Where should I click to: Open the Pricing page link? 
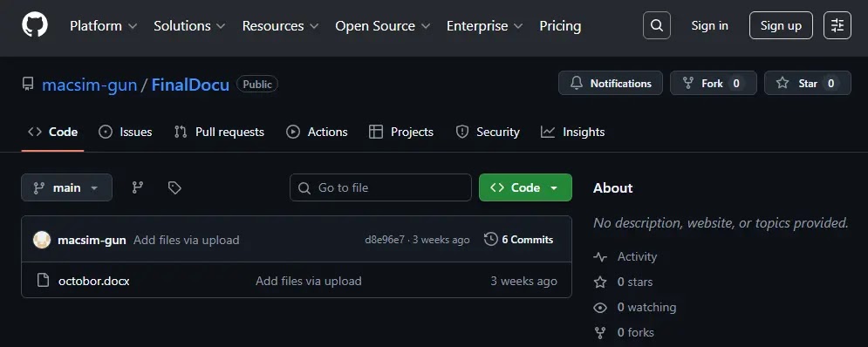click(560, 26)
